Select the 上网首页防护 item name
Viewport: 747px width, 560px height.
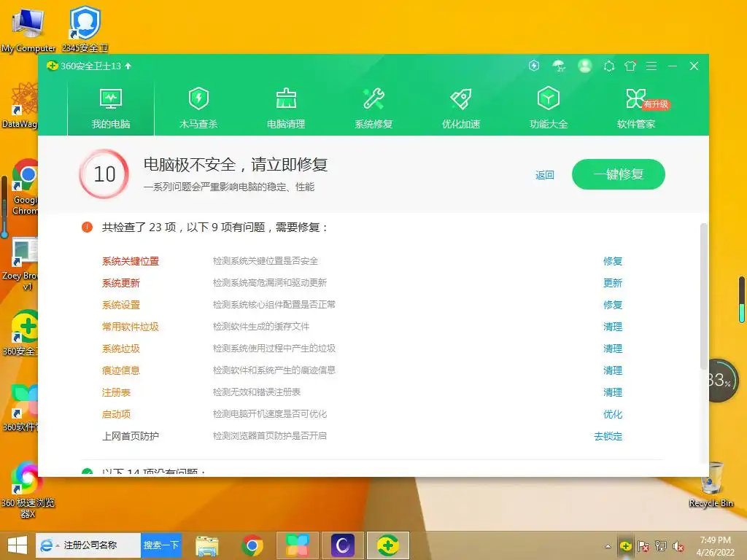(131, 436)
